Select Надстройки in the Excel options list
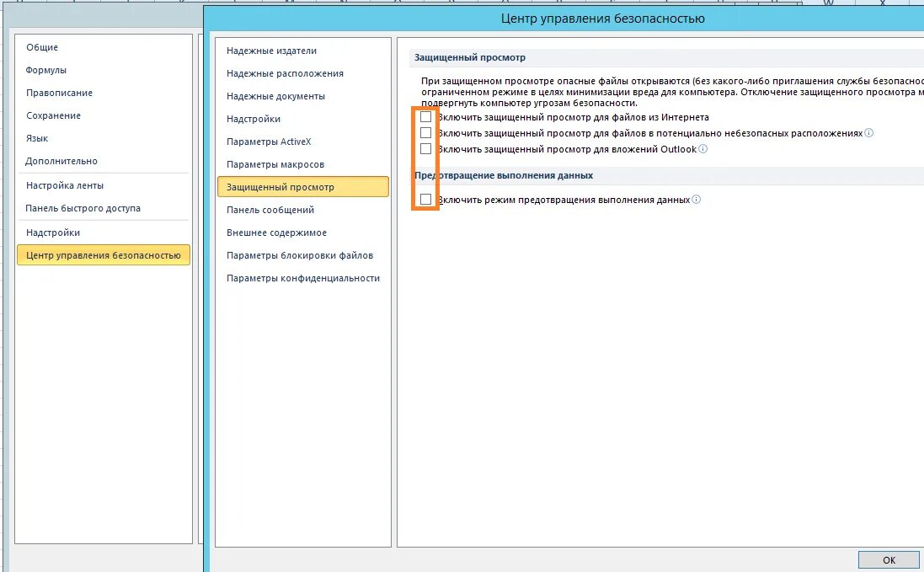 (x=103, y=233)
